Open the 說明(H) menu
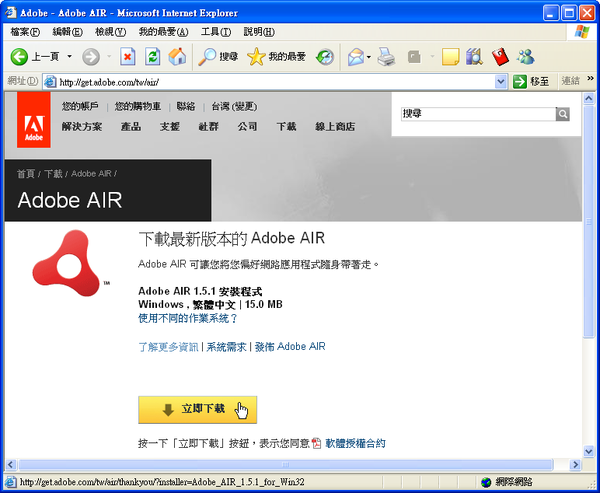The width and height of the screenshot is (600, 493). [x=259, y=32]
